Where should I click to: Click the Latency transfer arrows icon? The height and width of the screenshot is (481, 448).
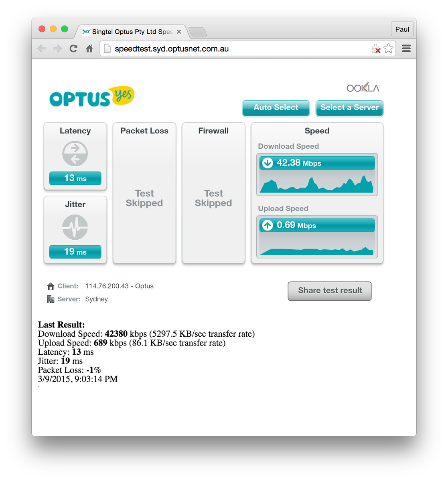[x=75, y=154]
